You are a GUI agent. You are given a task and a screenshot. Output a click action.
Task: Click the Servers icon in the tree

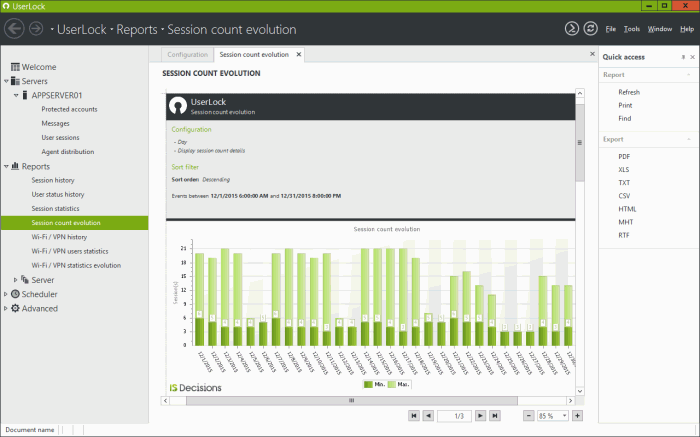(x=15, y=81)
